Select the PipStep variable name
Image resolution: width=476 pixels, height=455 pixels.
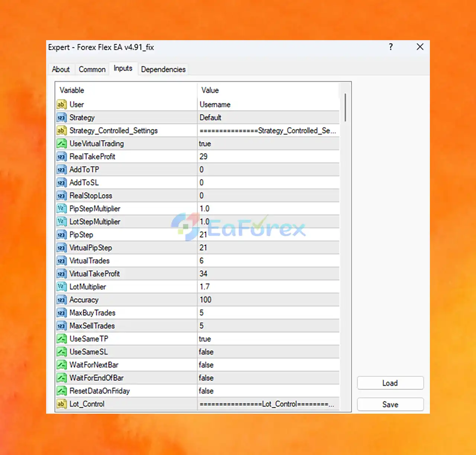(81, 235)
